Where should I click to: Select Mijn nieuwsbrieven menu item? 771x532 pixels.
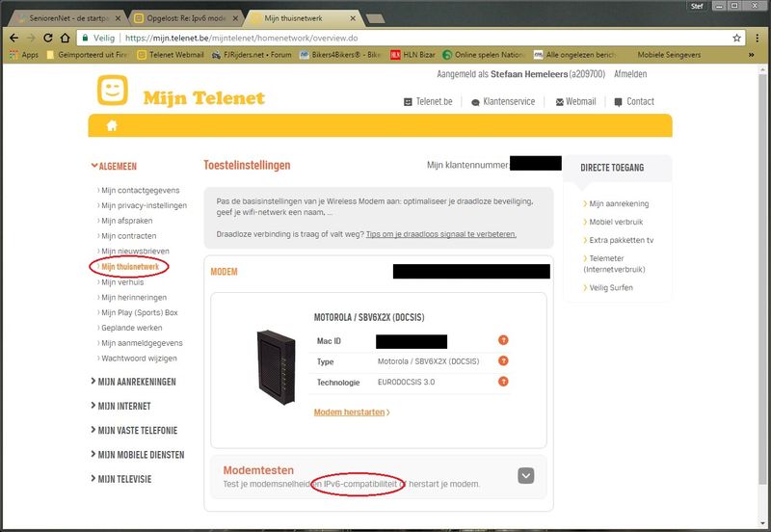pyautogui.click(x=133, y=252)
